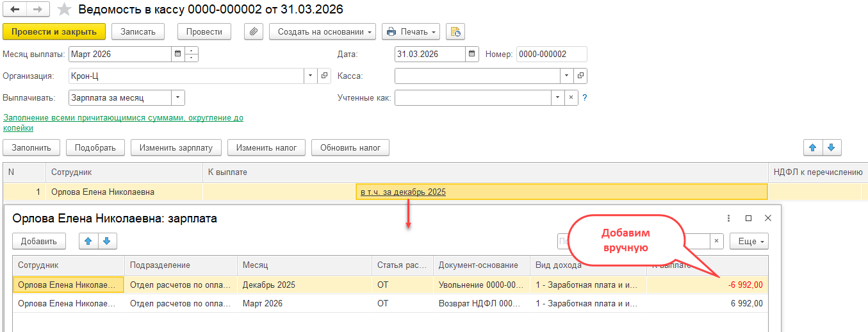
Task: Click into Дата input field
Action: pyautogui.click(x=430, y=54)
